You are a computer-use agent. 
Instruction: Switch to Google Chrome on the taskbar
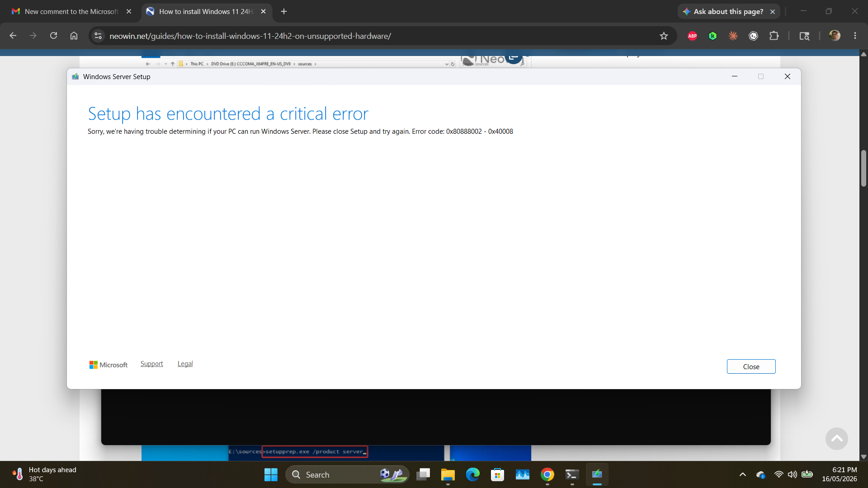pos(547,474)
